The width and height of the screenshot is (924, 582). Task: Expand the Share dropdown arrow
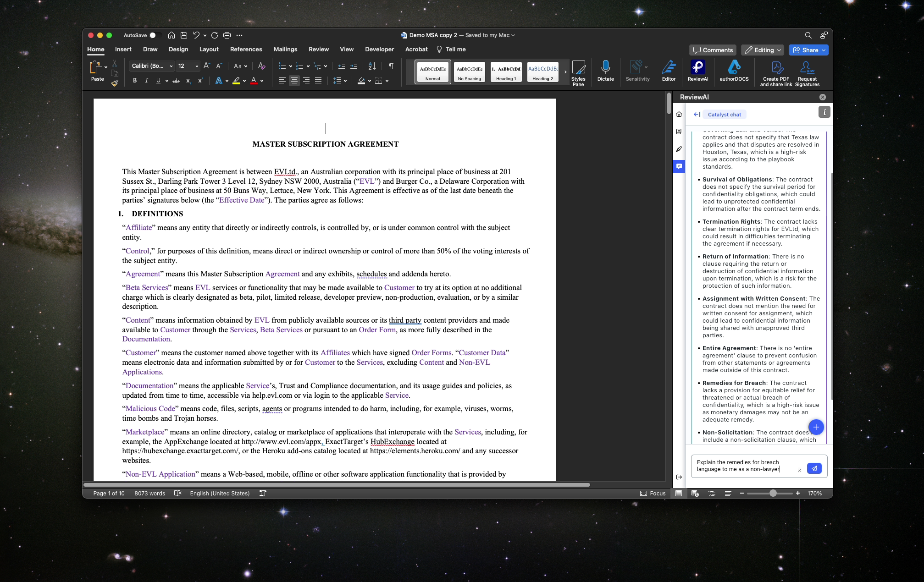pos(824,50)
